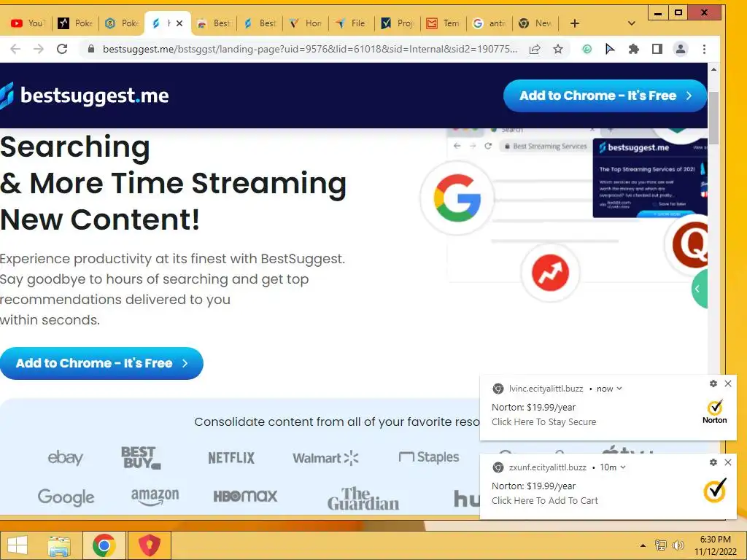Expand the '10m' chevron on second notification
Screen dimensions: 747x560
tap(623, 467)
